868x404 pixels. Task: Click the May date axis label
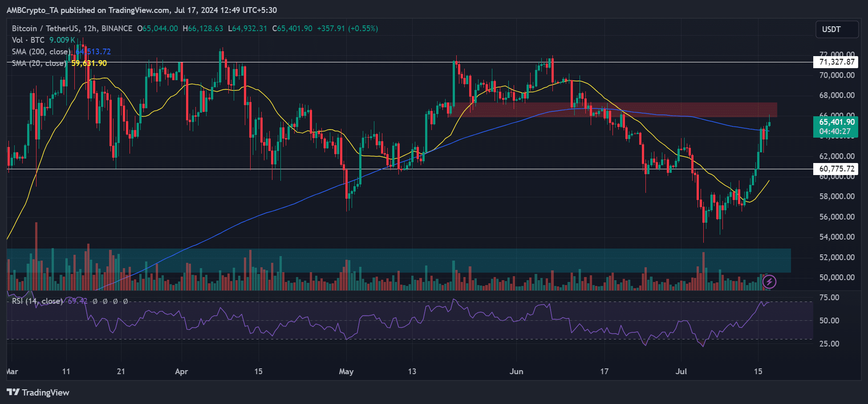coord(346,371)
